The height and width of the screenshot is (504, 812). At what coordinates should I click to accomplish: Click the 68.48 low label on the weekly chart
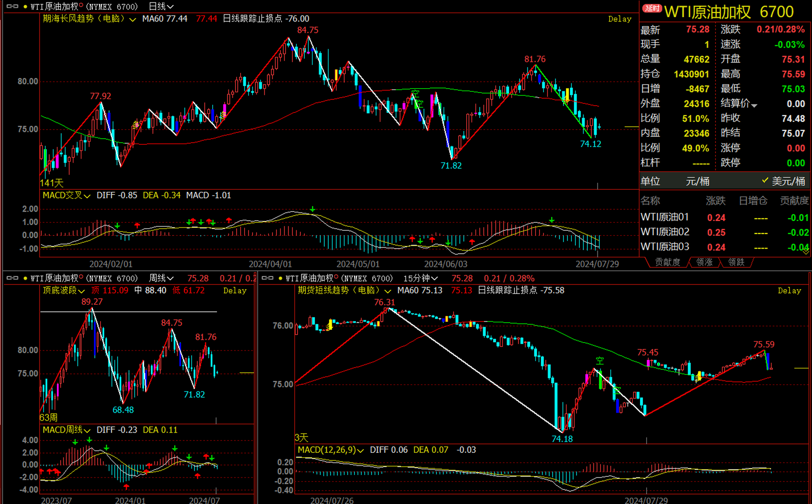point(123,410)
